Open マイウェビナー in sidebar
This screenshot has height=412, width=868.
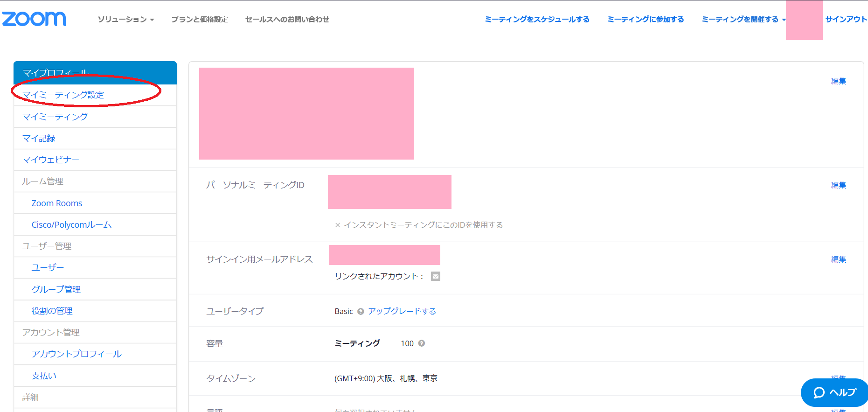click(x=51, y=160)
